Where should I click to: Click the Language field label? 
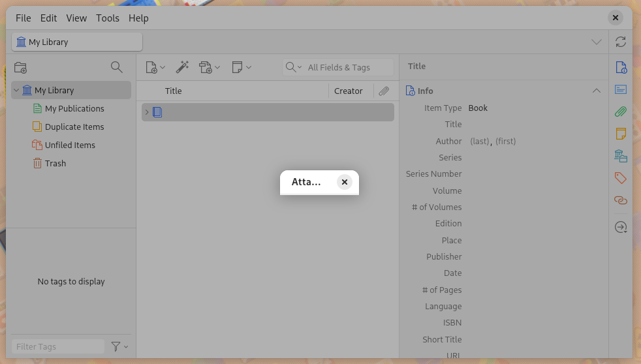click(x=443, y=307)
